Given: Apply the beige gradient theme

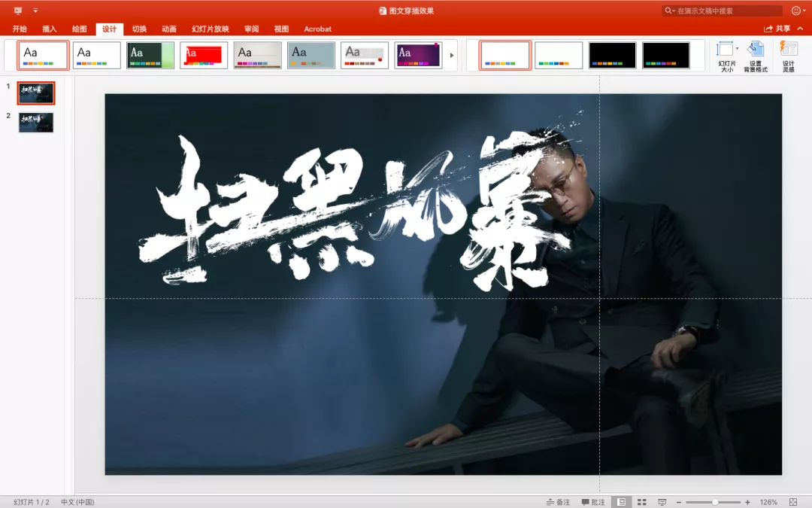Looking at the screenshot, I should (257, 55).
